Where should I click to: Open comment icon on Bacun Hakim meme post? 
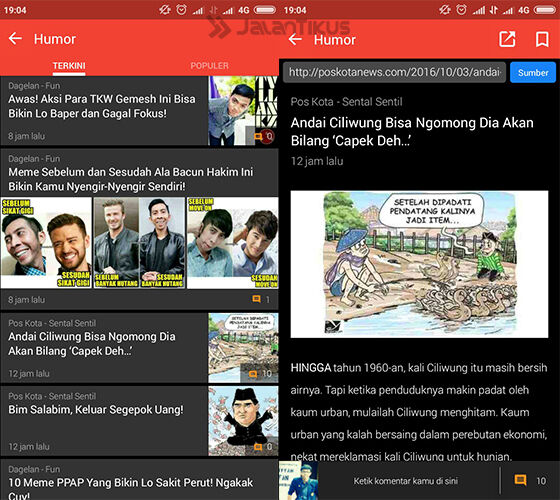tap(256, 299)
